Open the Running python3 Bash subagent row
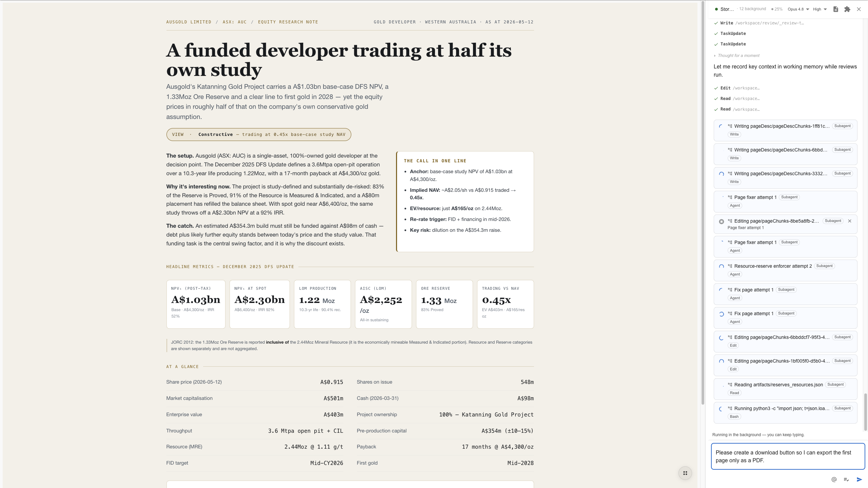The height and width of the screenshot is (488, 868). pos(785,412)
